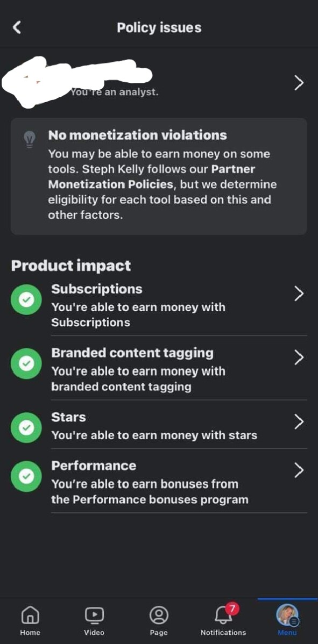Open Notifications bell with 7 badge
318x644 pixels.
(x=223, y=615)
